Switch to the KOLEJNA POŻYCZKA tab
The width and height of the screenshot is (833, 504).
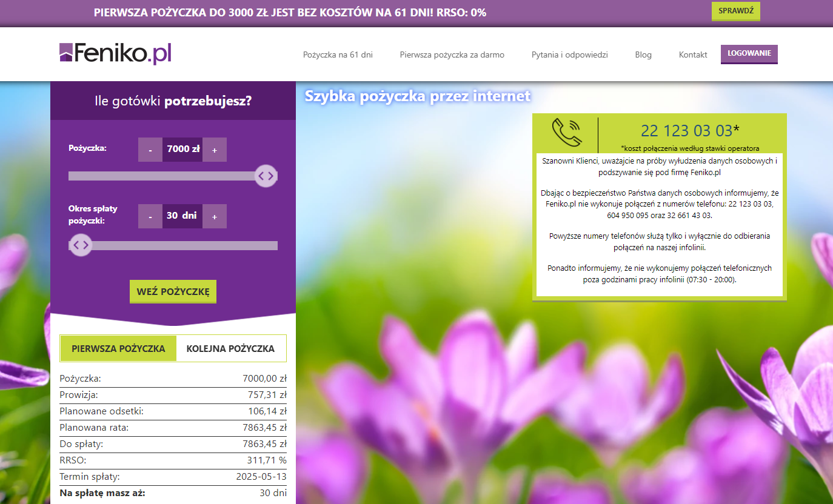coord(230,348)
